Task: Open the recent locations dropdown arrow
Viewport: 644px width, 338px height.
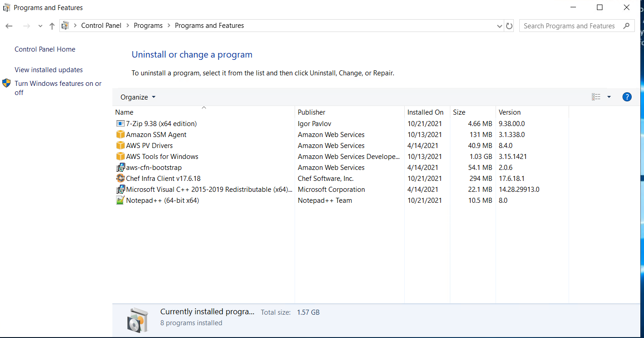Action: coord(40,26)
